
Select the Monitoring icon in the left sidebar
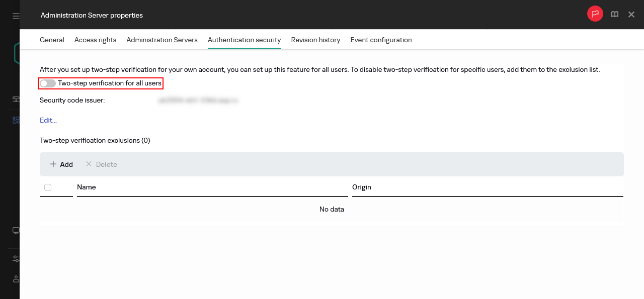pyautogui.click(x=15, y=99)
